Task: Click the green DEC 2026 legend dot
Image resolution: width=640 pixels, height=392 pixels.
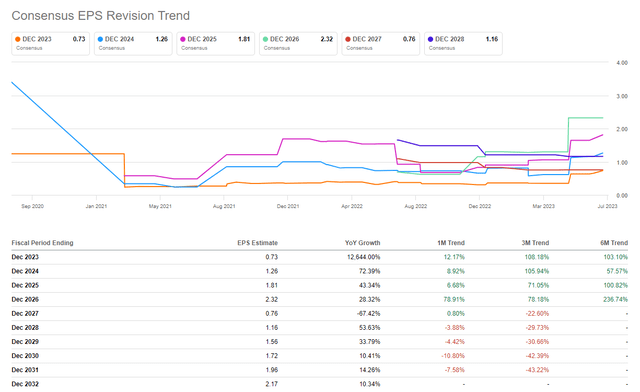Action: 265,39
